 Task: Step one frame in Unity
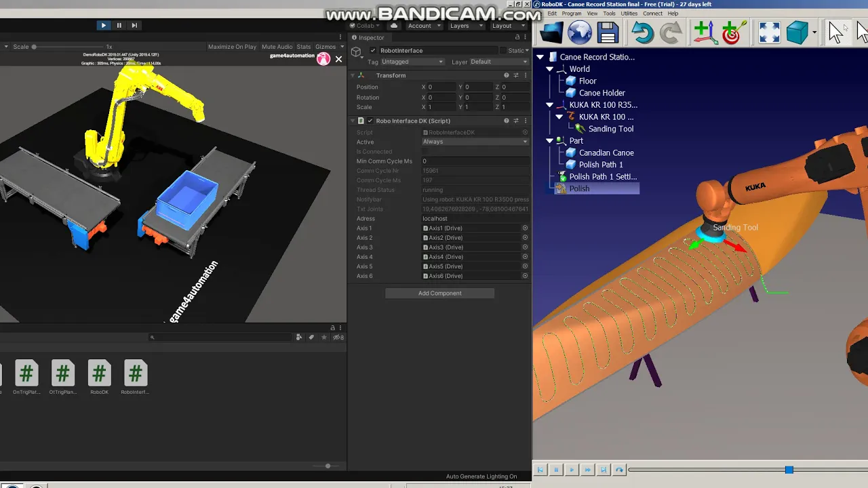[x=134, y=25]
